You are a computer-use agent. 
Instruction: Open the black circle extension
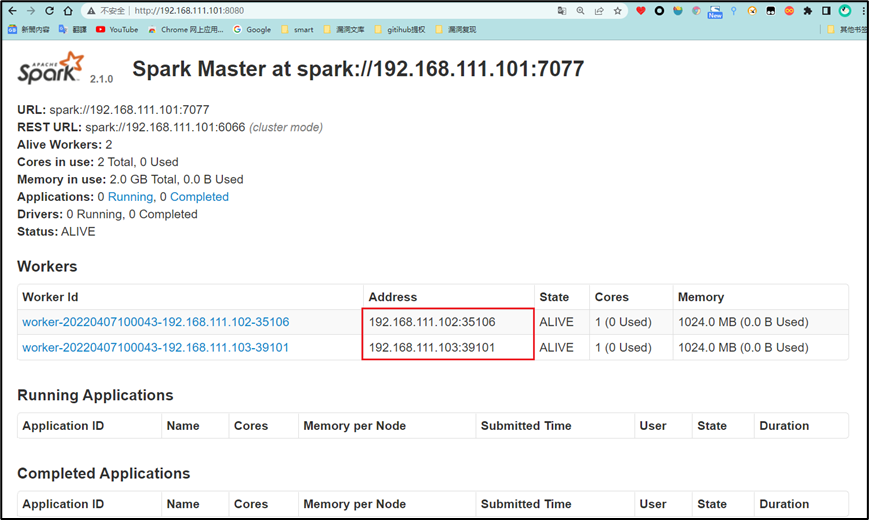coord(659,11)
